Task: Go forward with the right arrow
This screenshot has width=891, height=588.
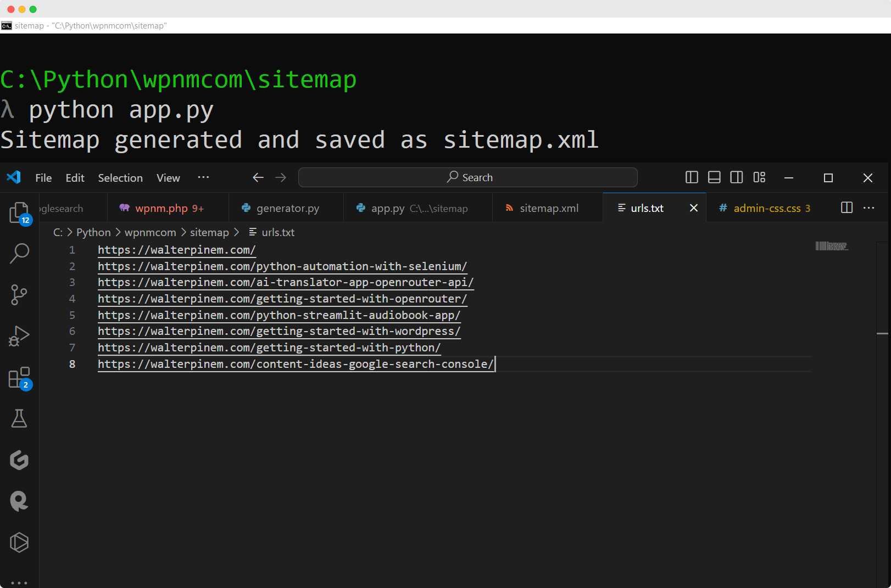Action: click(281, 177)
